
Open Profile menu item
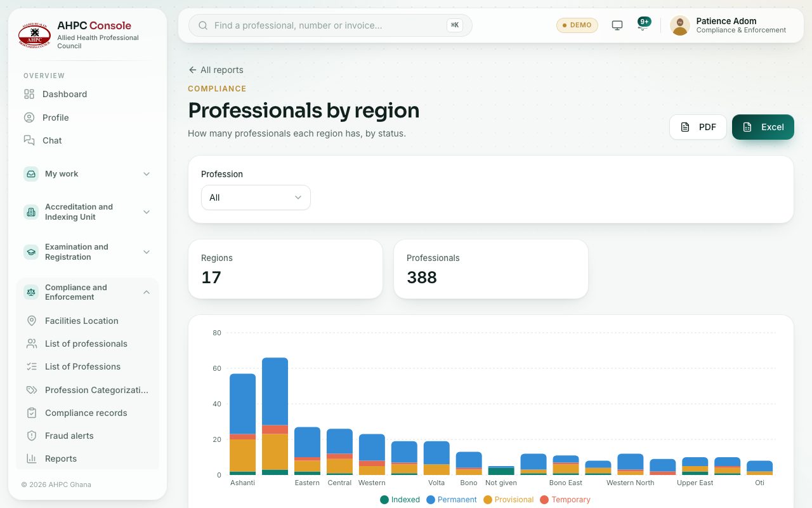88,117
